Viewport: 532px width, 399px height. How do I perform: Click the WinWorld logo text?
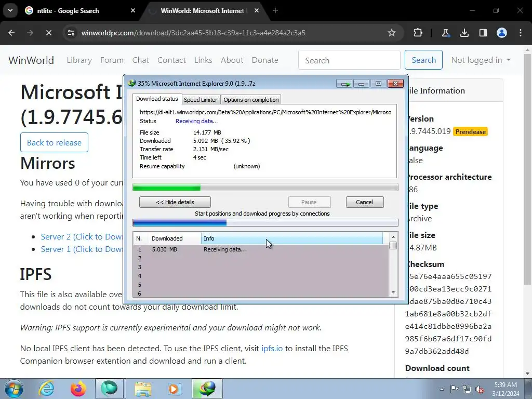tap(31, 60)
